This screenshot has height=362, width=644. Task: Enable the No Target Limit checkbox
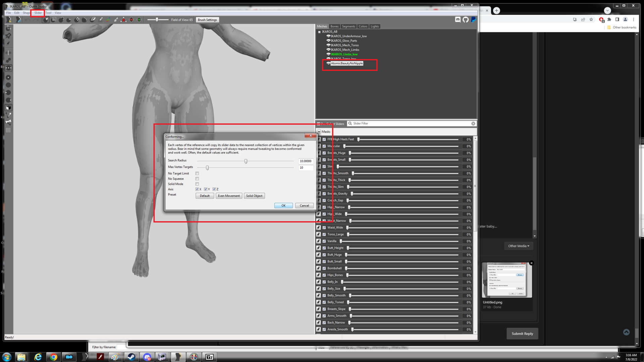197,174
